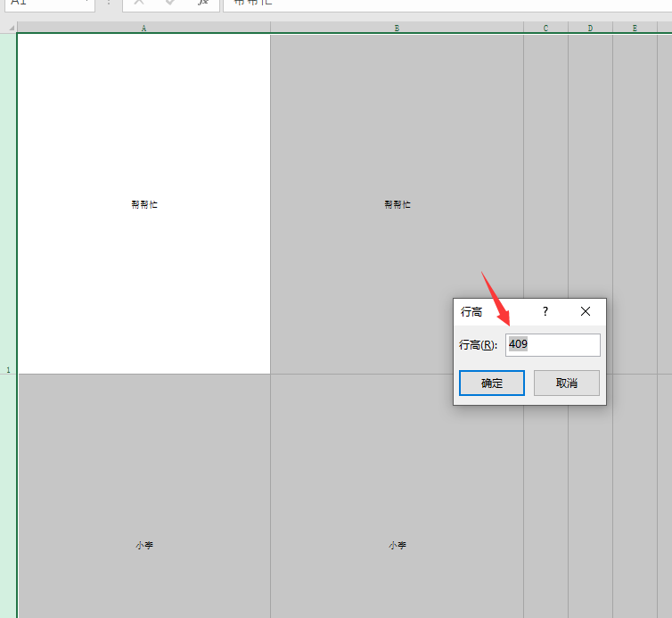Click the 行高 value input field
Image resolution: width=672 pixels, height=618 pixels.
click(553, 345)
